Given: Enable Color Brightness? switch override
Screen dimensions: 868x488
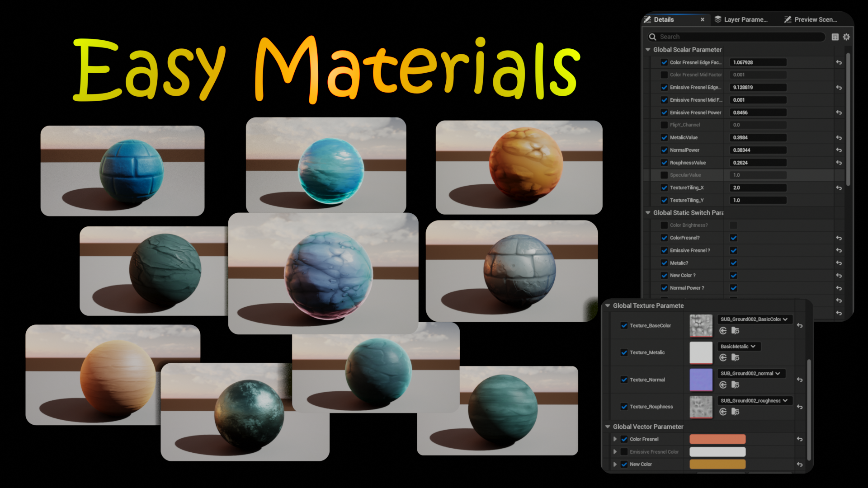Looking at the screenshot, I should click(x=664, y=225).
